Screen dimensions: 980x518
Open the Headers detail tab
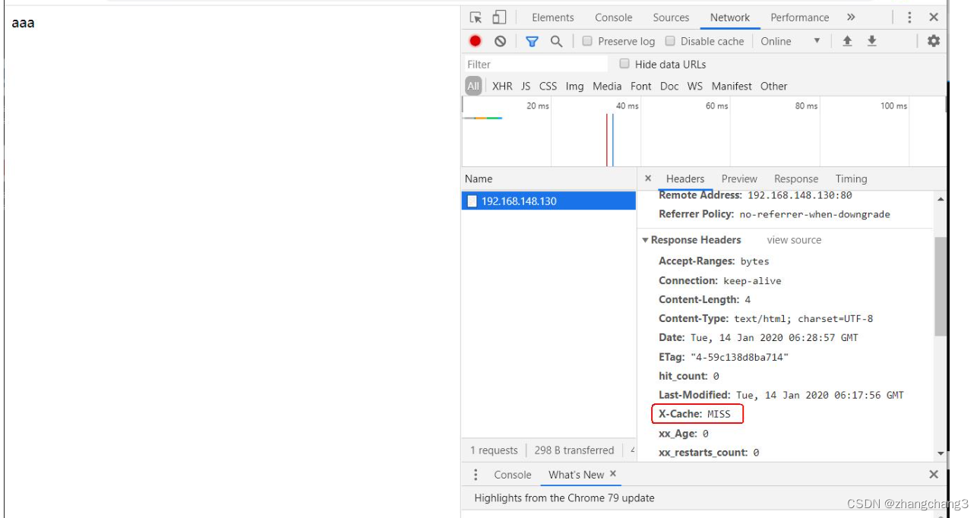point(685,178)
